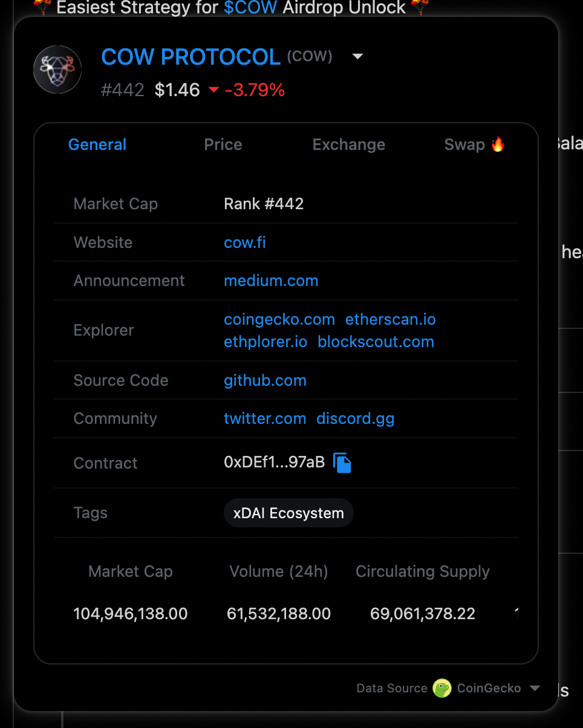
Task: Select the General tab
Action: [x=97, y=145]
